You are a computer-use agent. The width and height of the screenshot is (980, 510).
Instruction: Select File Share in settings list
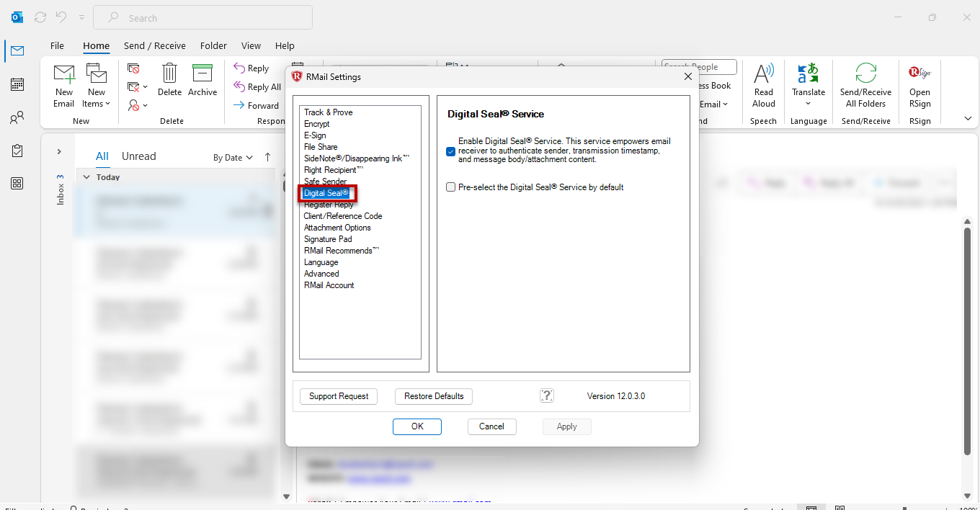pyautogui.click(x=321, y=147)
